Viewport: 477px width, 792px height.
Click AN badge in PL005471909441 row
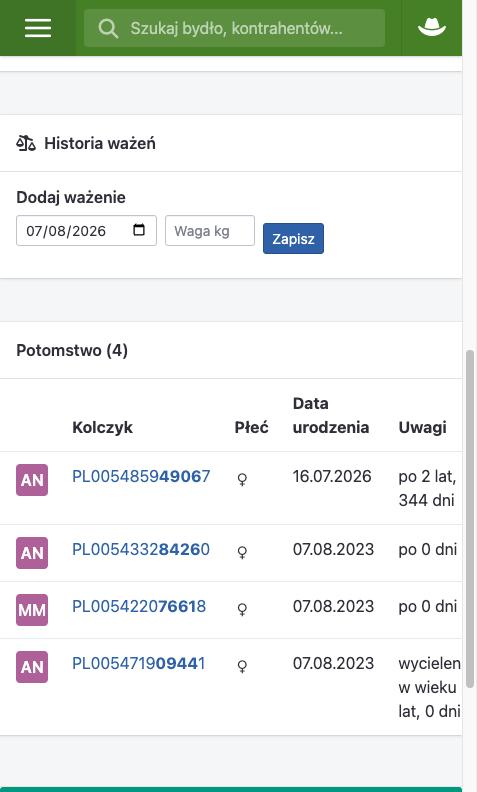pyautogui.click(x=32, y=667)
